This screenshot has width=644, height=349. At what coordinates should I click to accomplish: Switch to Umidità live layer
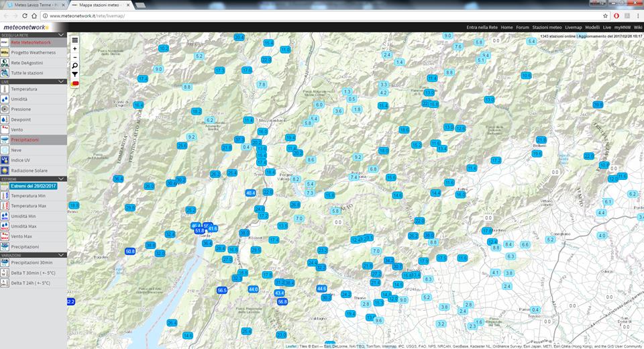tap(20, 99)
